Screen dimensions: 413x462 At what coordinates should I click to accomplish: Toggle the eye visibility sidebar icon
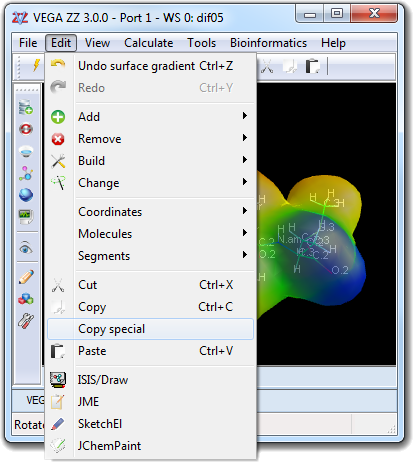(26, 248)
